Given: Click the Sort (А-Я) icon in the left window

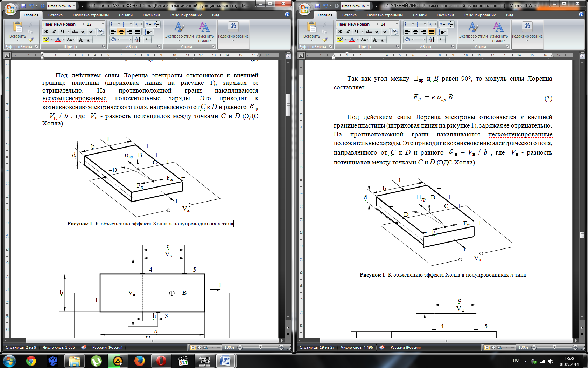Looking at the screenshot, I should tap(138, 40).
